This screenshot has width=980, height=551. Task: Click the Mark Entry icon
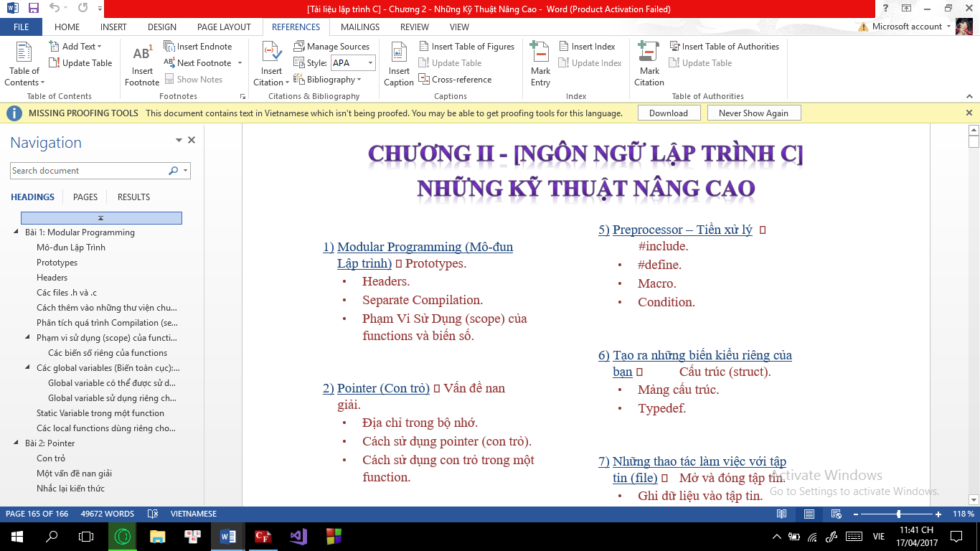pos(540,55)
